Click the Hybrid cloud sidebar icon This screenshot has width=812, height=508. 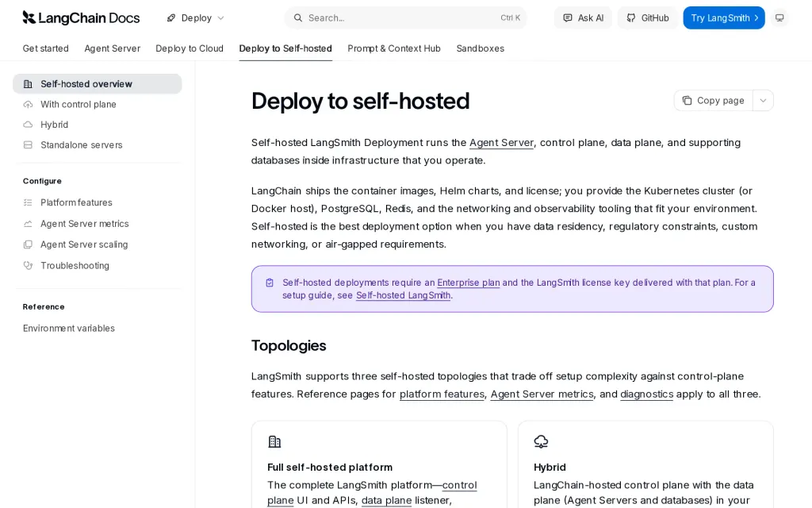point(28,125)
